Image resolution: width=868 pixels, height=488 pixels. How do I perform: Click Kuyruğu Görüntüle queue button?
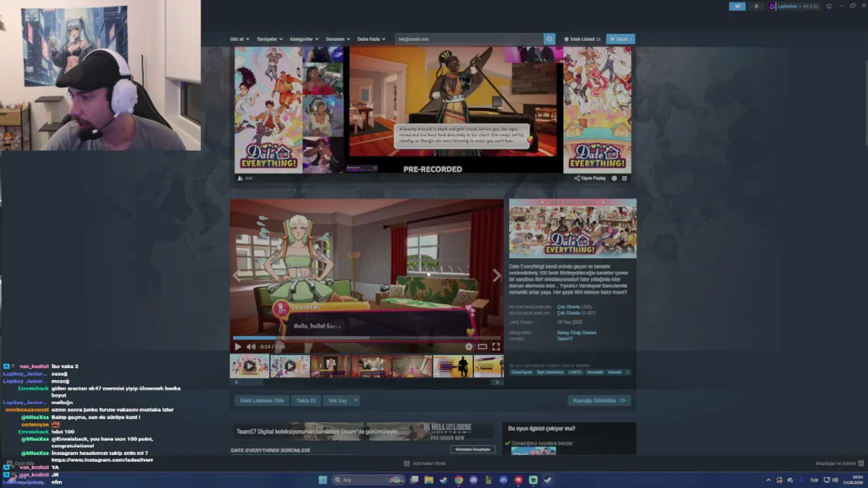(x=599, y=401)
